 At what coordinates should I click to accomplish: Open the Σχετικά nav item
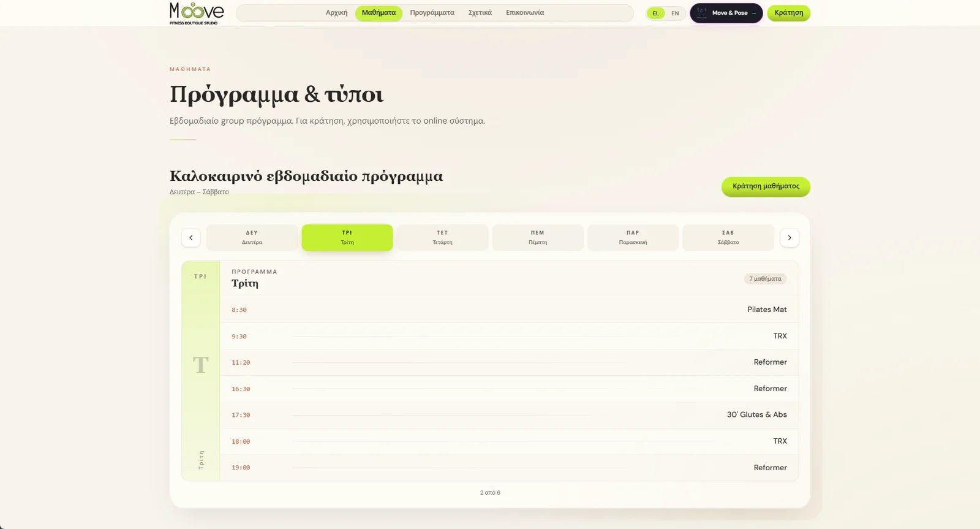[x=480, y=13]
